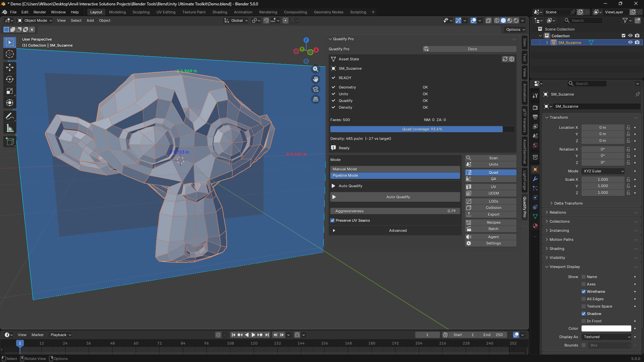644x362 pixels.
Task: Toggle the camera view icon
Action: (316, 89)
